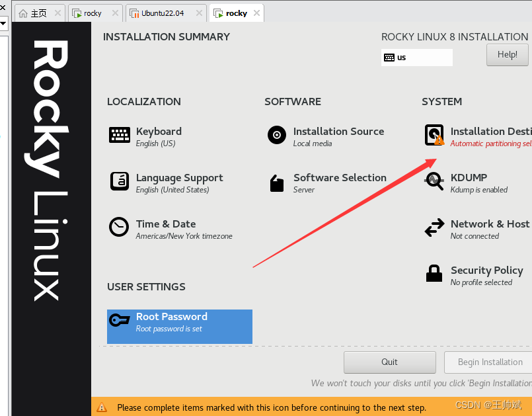Open the Root Password label
The width and height of the screenshot is (532, 416).
click(172, 317)
